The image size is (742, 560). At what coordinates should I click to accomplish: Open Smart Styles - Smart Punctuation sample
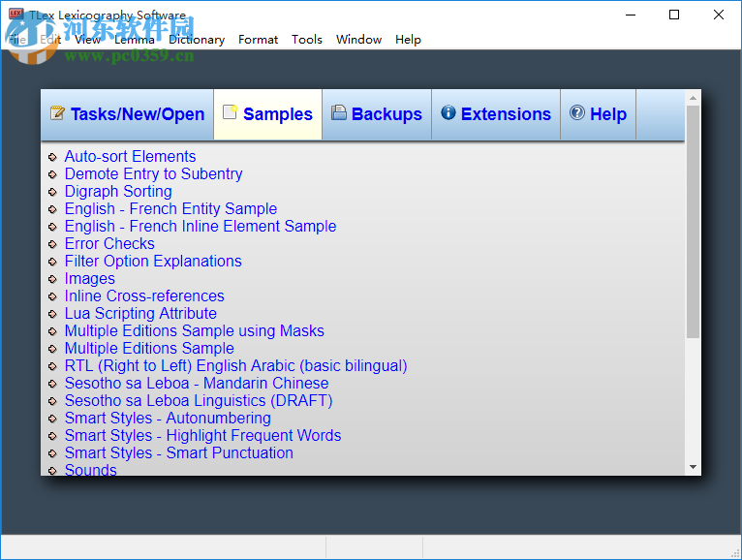coord(179,453)
